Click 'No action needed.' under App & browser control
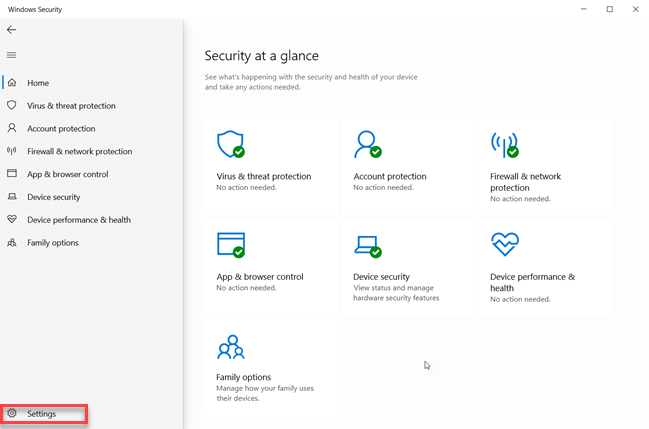Screen dimensions: 649x429 pyautogui.click(x=246, y=288)
